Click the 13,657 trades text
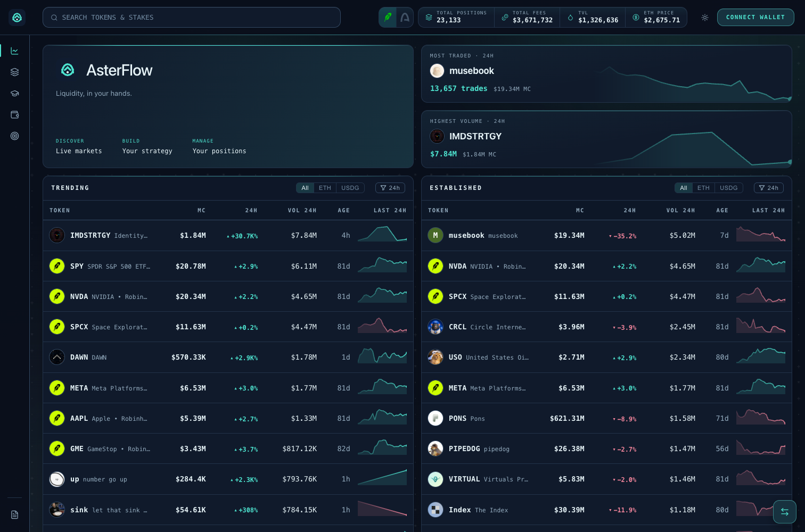 pyautogui.click(x=458, y=89)
